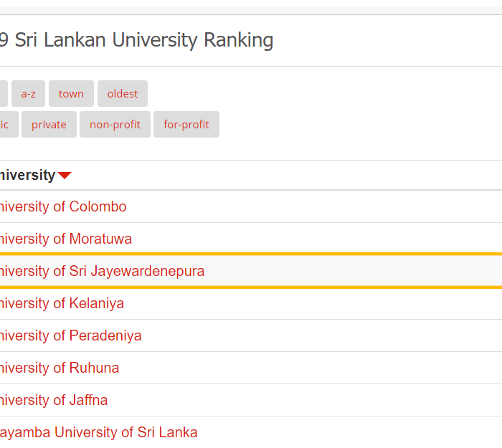The image size is (502, 448).
Task: Open the University of Moratuwa link
Action: coord(65,239)
